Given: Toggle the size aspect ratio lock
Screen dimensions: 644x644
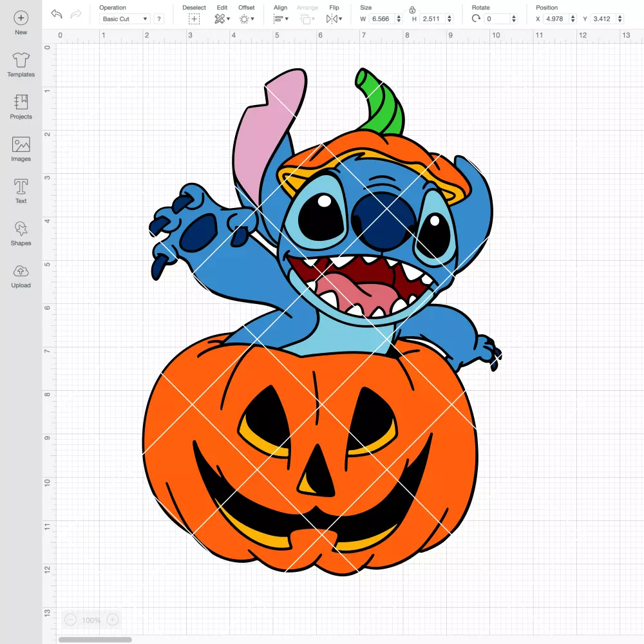Looking at the screenshot, I should pyautogui.click(x=412, y=10).
